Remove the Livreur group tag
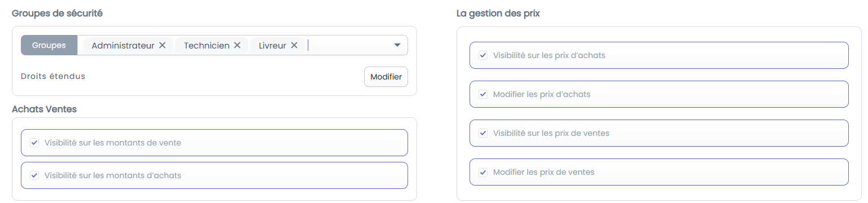The height and width of the screenshot is (203, 868). pyautogui.click(x=294, y=46)
